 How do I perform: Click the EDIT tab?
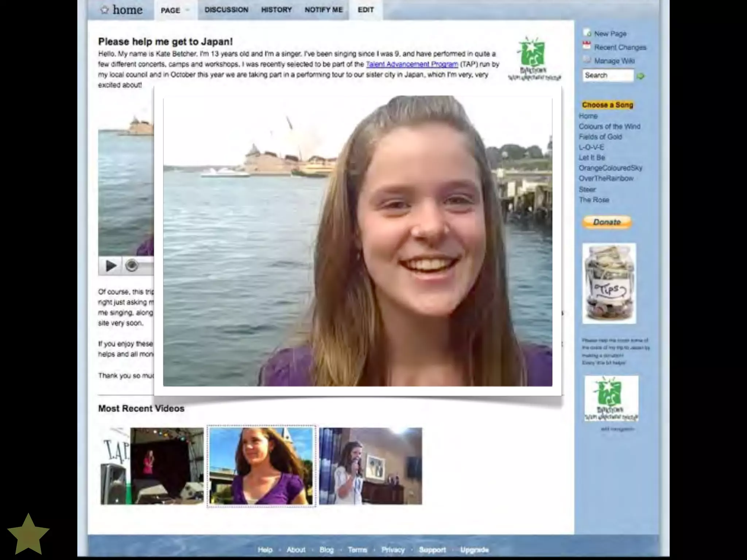[365, 10]
